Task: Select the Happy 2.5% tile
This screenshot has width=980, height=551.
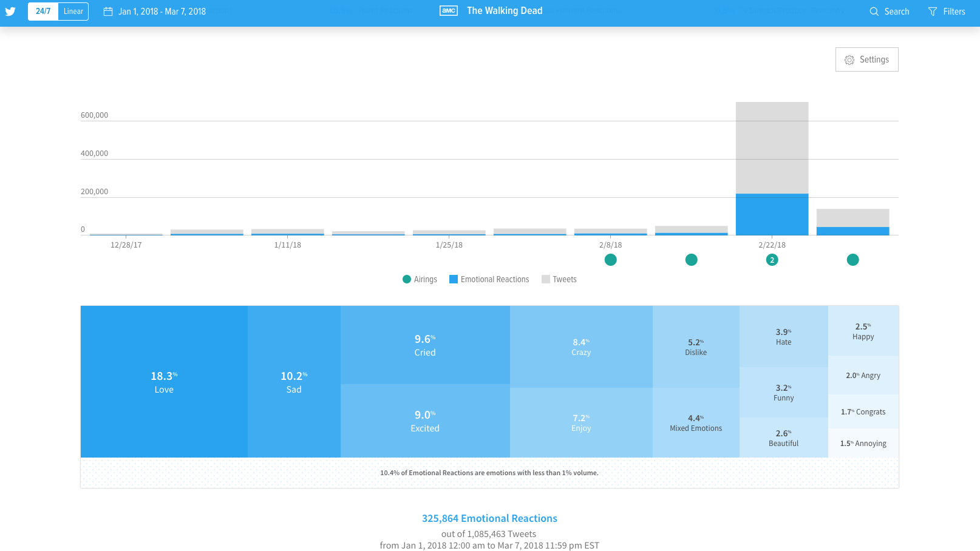Action: point(863,331)
